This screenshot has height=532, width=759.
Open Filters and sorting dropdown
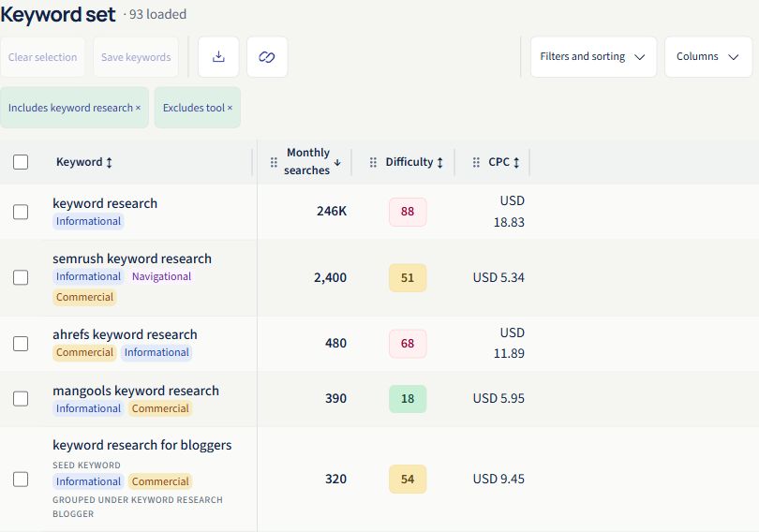(x=593, y=56)
